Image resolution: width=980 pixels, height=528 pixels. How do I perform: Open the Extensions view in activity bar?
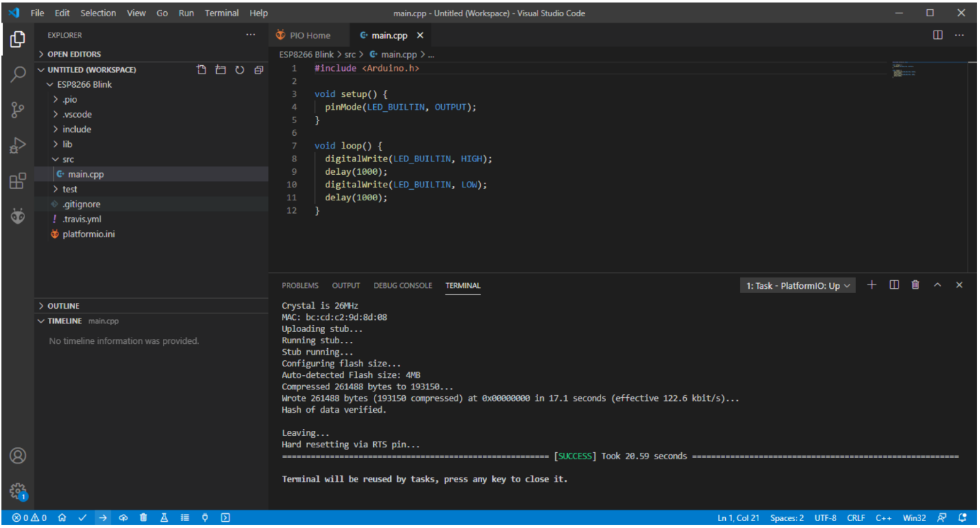18,180
